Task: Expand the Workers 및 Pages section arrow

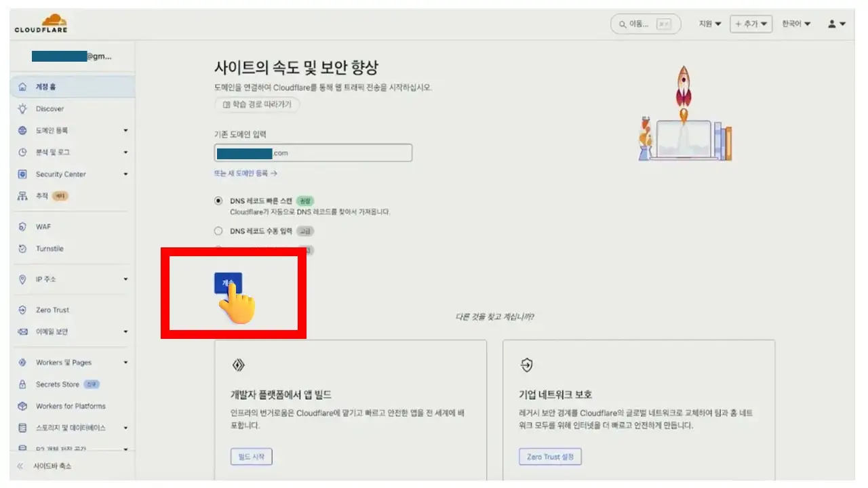Action: click(x=125, y=363)
